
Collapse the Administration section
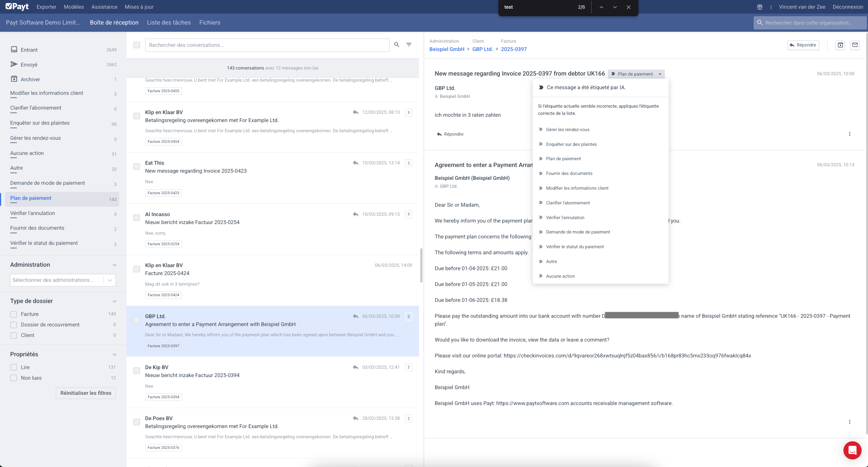[114, 265]
